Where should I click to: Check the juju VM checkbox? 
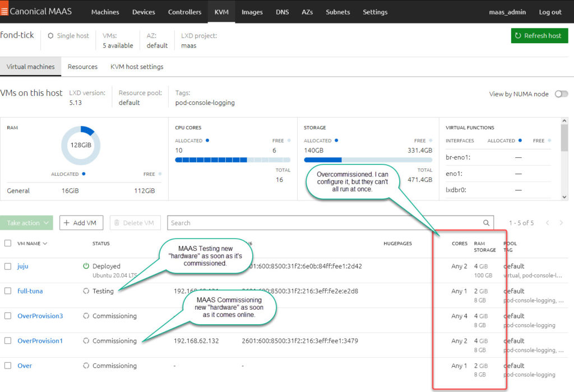(8, 266)
